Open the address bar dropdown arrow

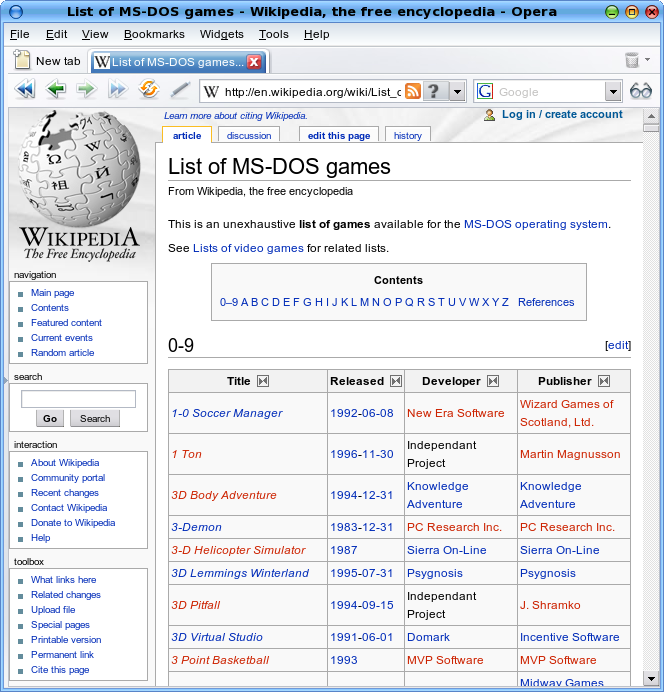458,92
